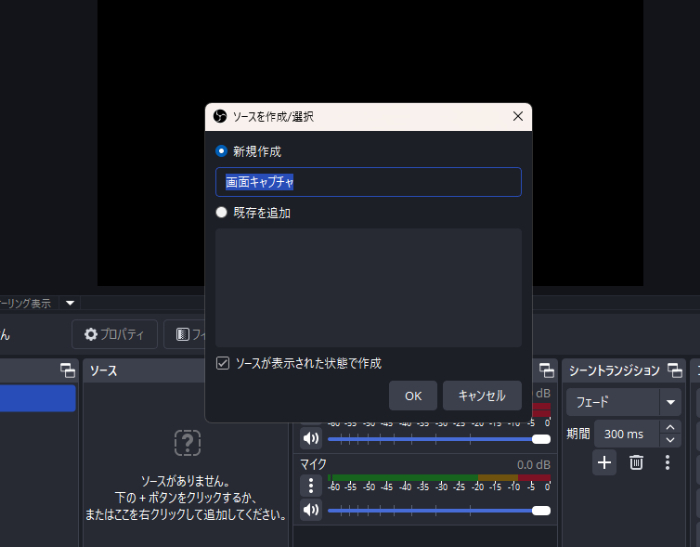Pop out the シーントランジション dock
700x547 pixels.
click(675, 371)
